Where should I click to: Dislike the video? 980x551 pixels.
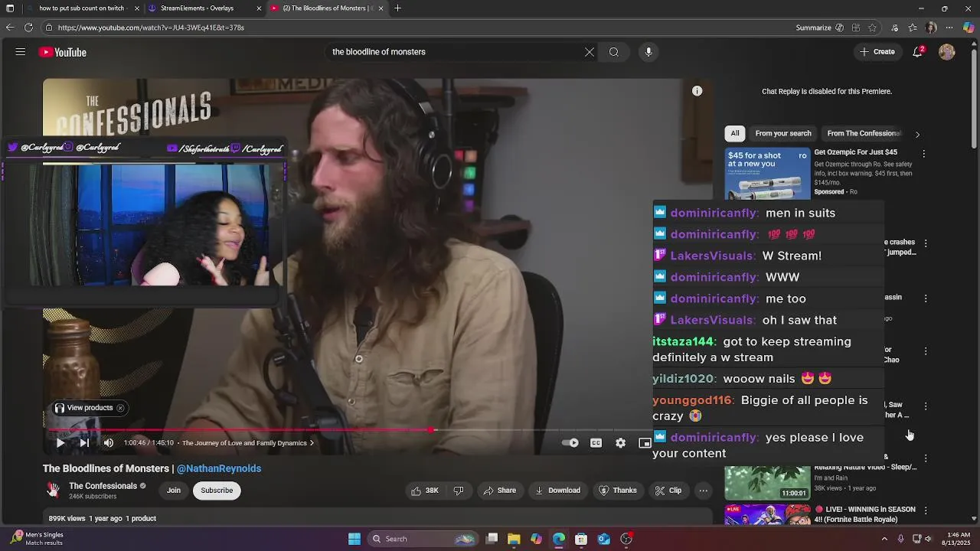(x=459, y=491)
